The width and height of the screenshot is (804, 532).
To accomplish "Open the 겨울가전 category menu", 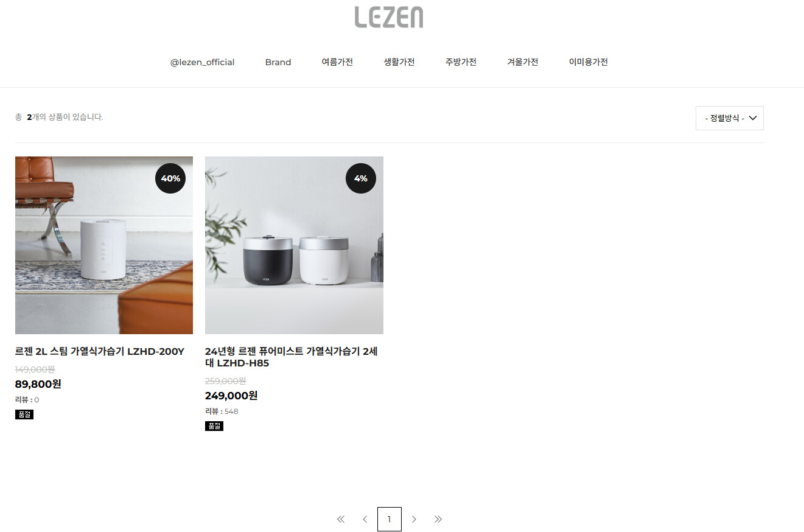I will pos(523,62).
